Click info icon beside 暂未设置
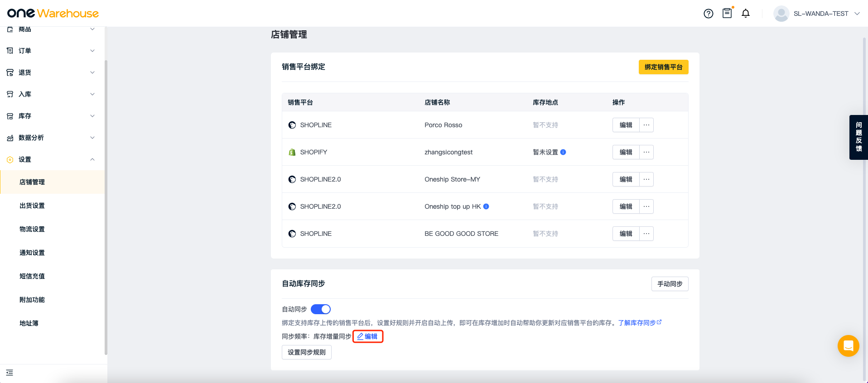The height and width of the screenshot is (383, 868). [563, 152]
